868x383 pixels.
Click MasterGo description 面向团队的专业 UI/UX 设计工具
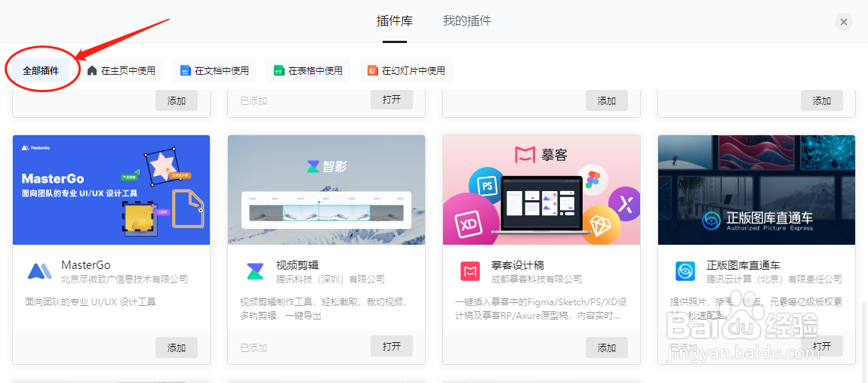91,302
